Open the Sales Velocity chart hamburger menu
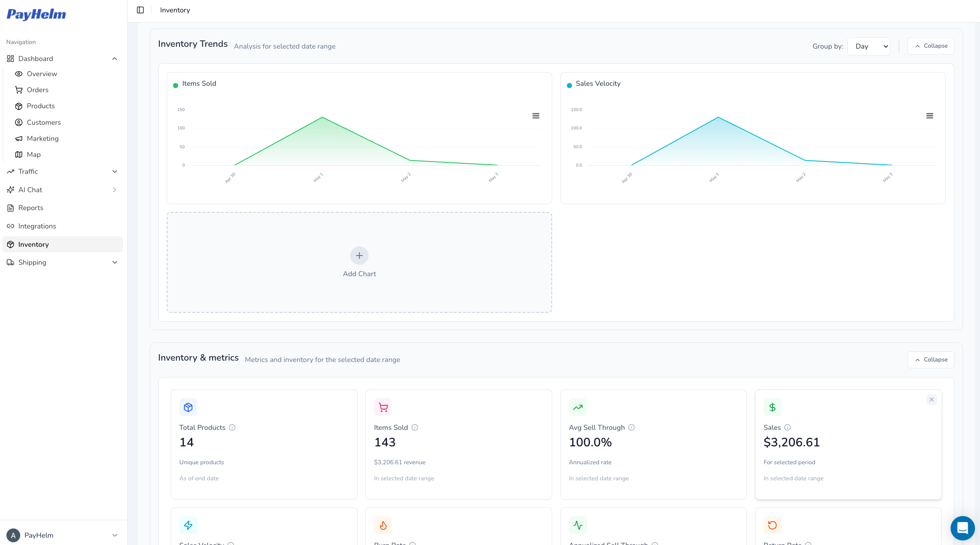980x545 pixels. (x=930, y=116)
